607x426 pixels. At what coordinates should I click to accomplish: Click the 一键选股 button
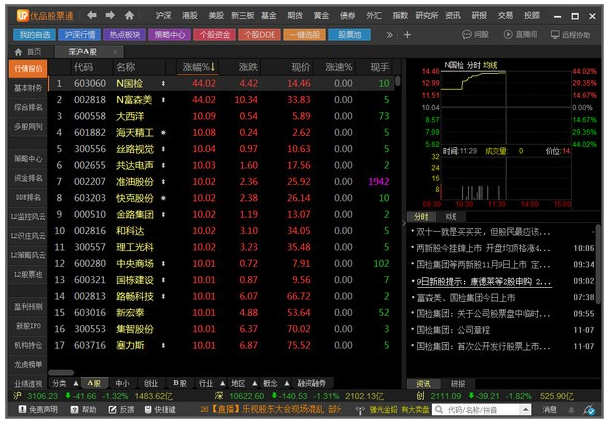coord(305,35)
